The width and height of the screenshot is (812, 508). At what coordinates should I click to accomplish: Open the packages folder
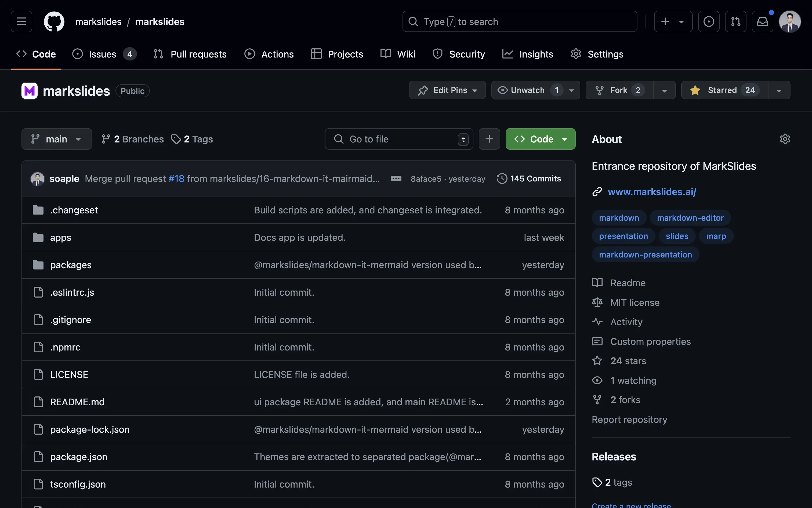tap(71, 265)
